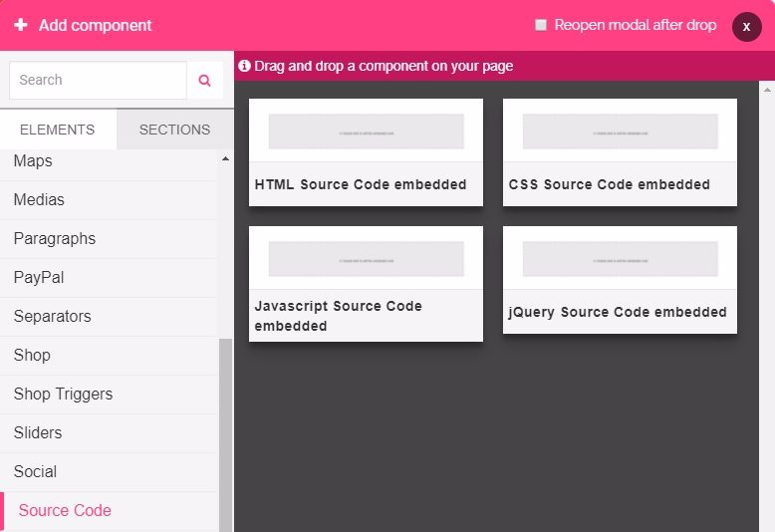Viewport: 775px width, 532px height.
Task: Enable Reopen modal after drop checkbox
Action: tap(541, 25)
